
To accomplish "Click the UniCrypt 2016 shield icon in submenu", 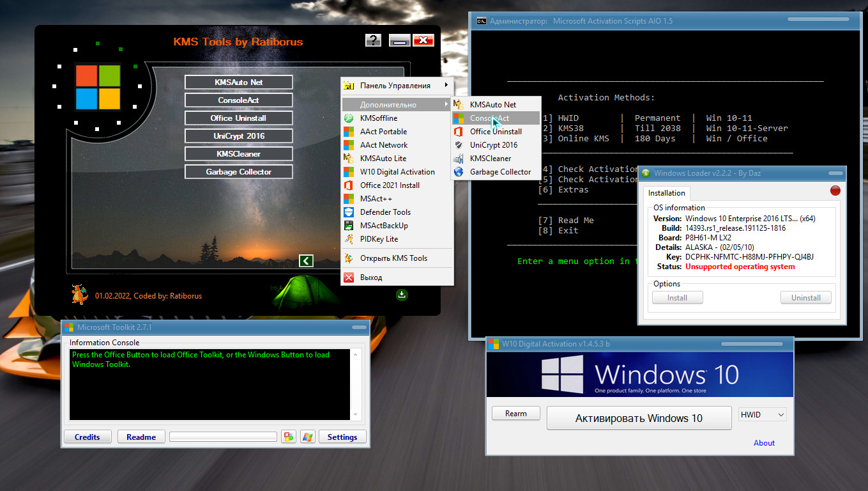I will pos(459,145).
